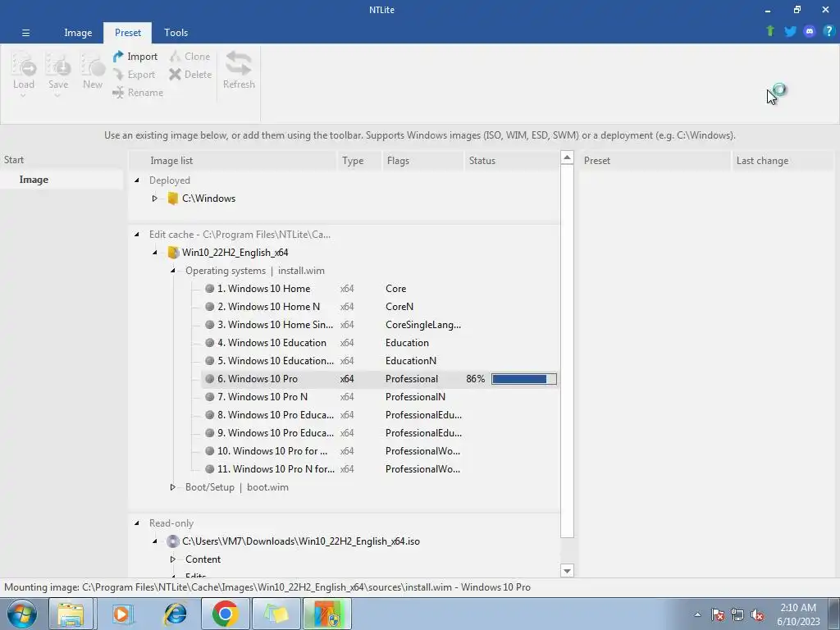Image resolution: width=840 pixels, height=630 pixels.
Task: Expand the Content node
Action: (x=172, y=559)
